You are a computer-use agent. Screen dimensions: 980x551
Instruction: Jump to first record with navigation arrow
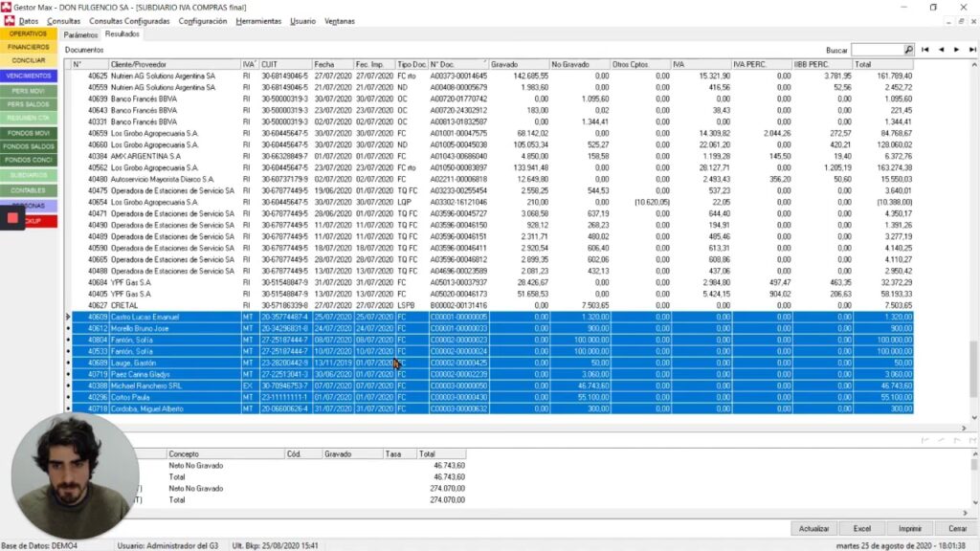(x=924, y=49)
